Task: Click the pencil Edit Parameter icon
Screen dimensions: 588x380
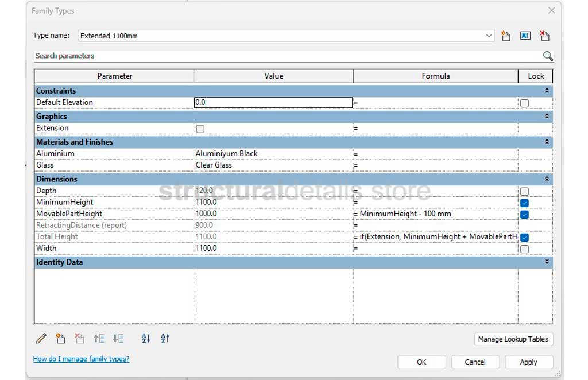Action: pyautogui.click(x=41, y=339)
